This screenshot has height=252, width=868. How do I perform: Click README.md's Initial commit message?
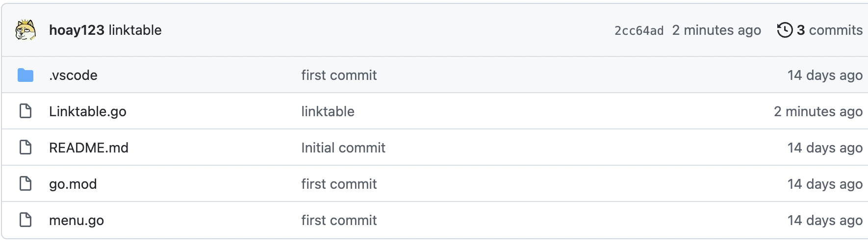point(343,148)
